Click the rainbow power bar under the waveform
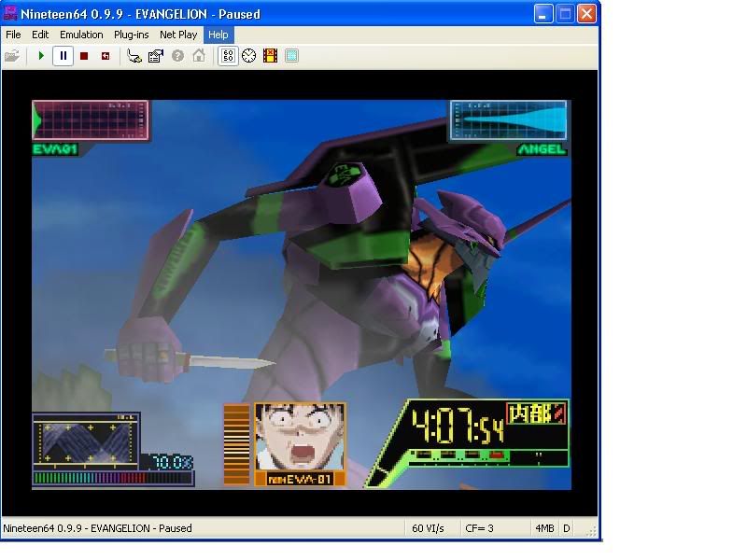The height and width of the screenshot is (560, 747). point(113,479)
